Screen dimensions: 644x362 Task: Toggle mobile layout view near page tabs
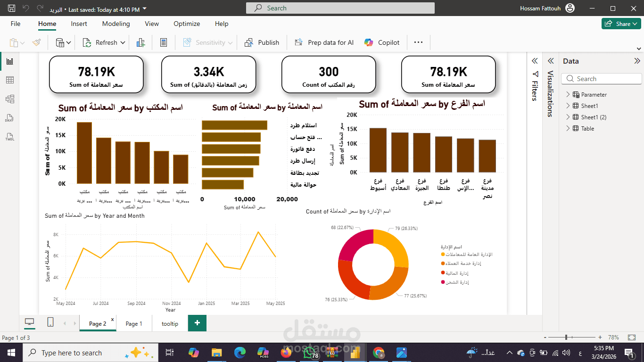click(x=50, y=322)
